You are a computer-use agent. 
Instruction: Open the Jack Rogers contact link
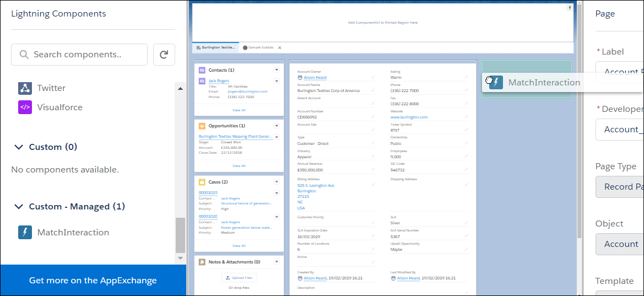(219, 81)
